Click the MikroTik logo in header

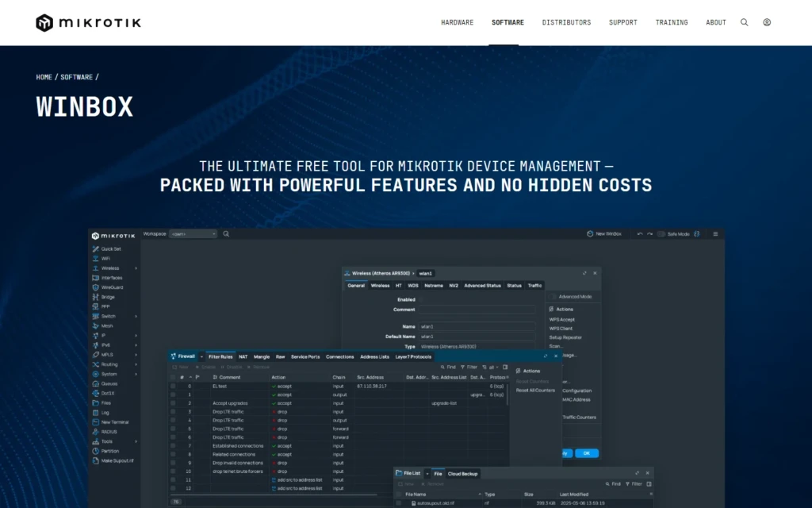pyautogui.click(x=89, y=23)
